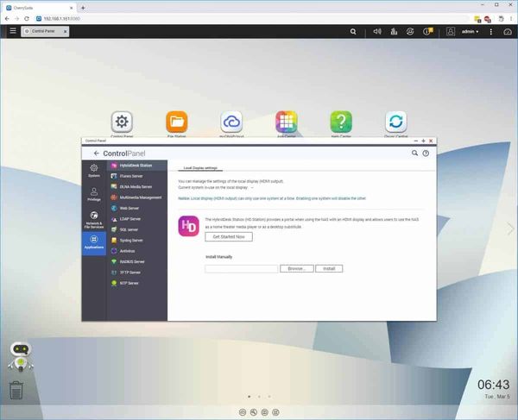Open the dashboard gauge icon
Screen dimensions: 518x420
508,32
